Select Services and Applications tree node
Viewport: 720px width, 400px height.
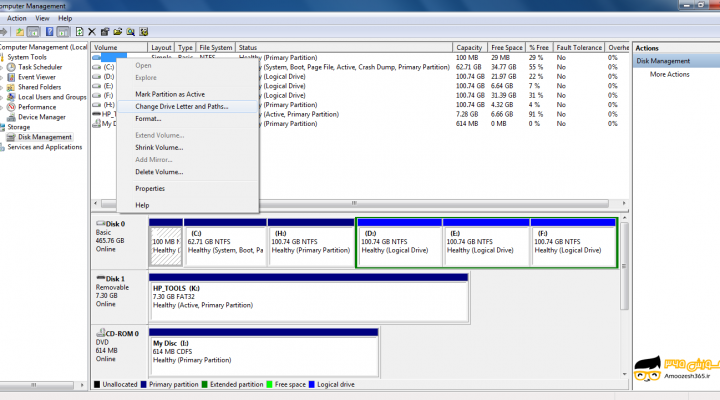click(x=45, y=147)
